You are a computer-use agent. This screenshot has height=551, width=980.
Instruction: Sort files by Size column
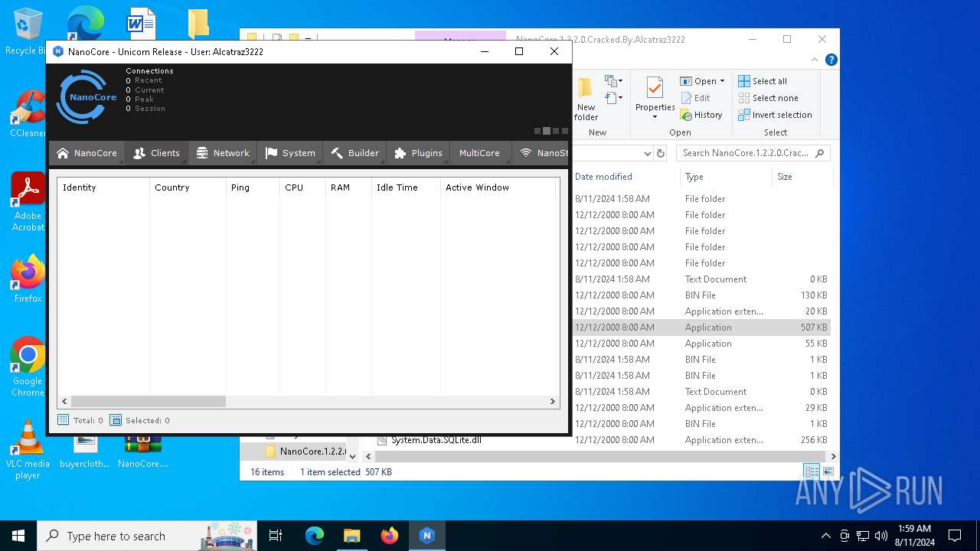pos(802,177)
